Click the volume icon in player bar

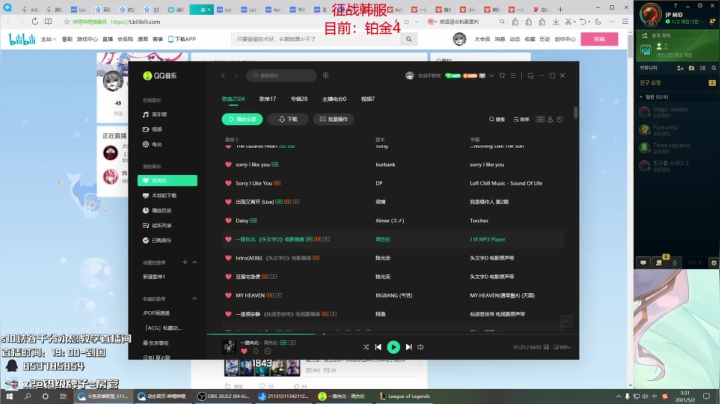[421, 347]
